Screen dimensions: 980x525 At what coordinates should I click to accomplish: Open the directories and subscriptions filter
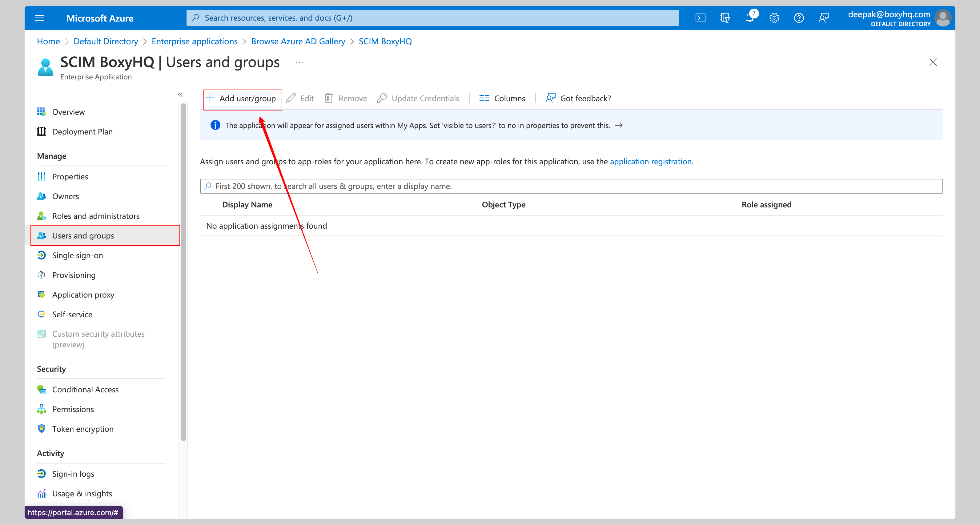(x=725, y=18)
